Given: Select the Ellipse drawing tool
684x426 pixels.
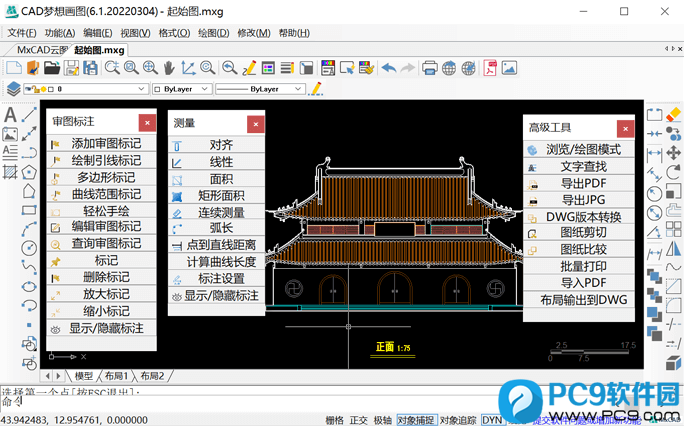Looking at the screenshot, I should point(29,286).
